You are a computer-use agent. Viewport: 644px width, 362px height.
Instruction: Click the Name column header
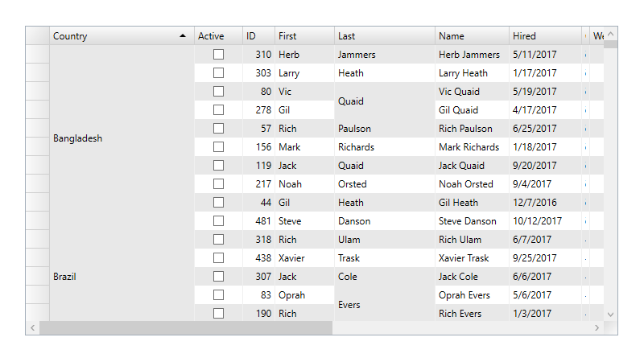(472, 36)
